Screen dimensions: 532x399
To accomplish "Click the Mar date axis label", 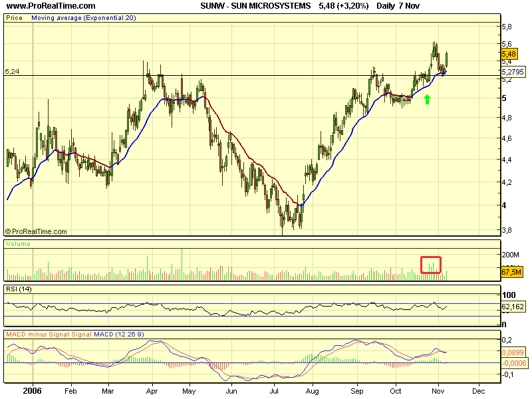I will 108,391.
